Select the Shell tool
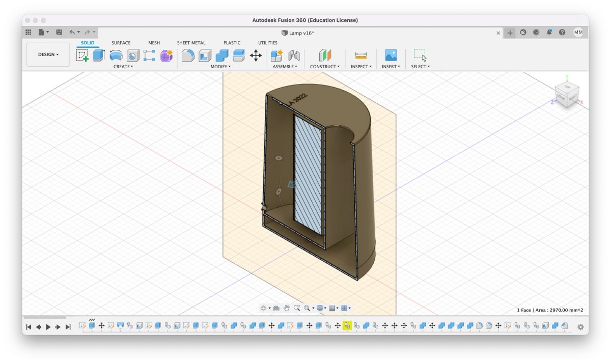611x364 pixels. pyautogui.click(x=205, y=55)
